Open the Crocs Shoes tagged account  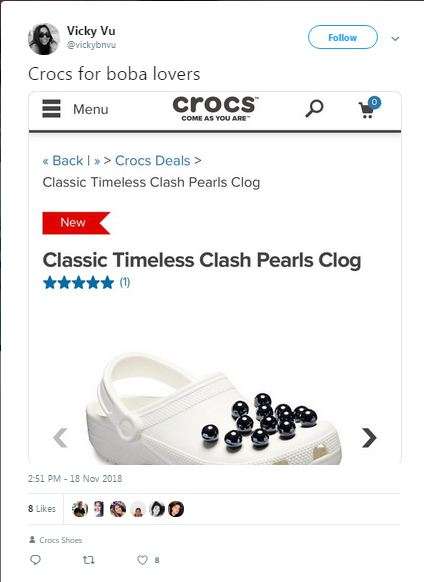click(x=61, y=540)
